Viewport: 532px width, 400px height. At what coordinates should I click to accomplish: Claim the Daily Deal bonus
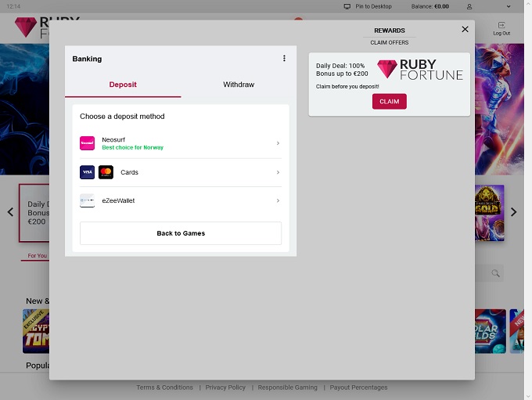(389, 102)
